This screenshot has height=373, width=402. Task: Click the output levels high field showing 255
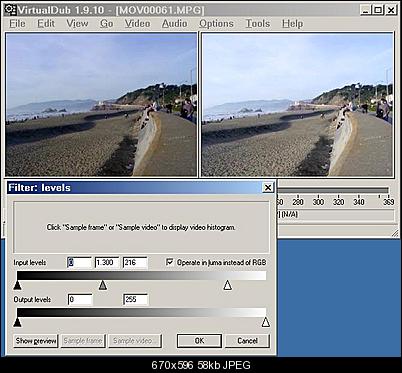tap(135, 300)
